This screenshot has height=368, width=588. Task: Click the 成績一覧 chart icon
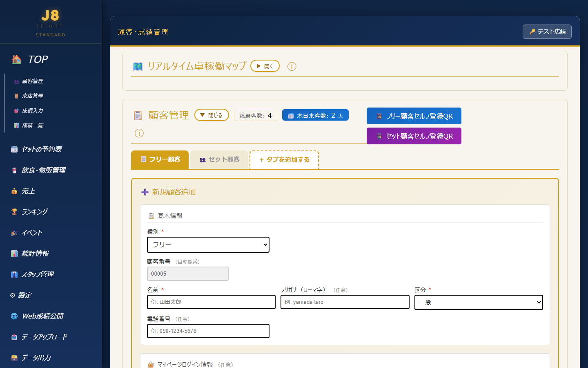16,126
